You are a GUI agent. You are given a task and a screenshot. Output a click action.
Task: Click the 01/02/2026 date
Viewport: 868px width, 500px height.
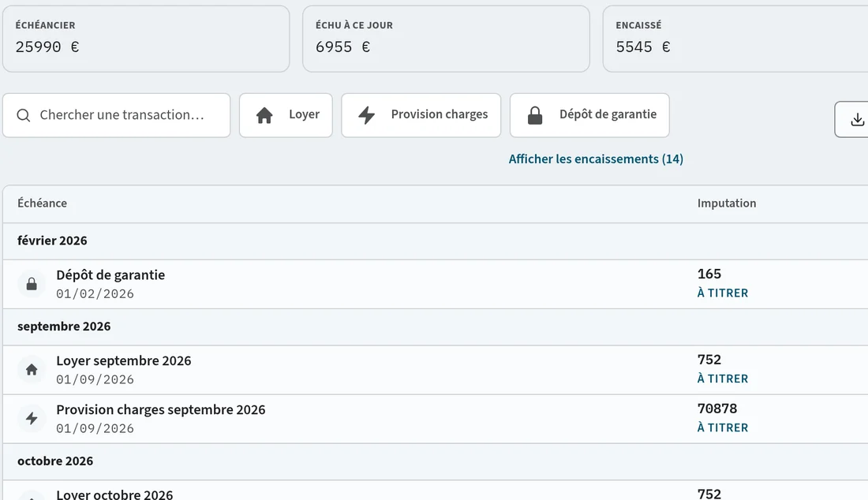pyautogui.click(x=95, y=293)
